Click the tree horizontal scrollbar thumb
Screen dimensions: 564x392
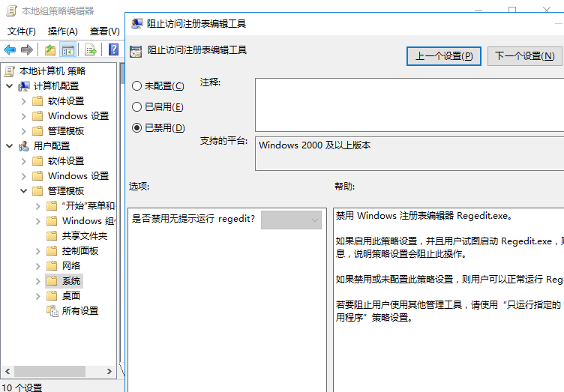click(x=49, y=371)
